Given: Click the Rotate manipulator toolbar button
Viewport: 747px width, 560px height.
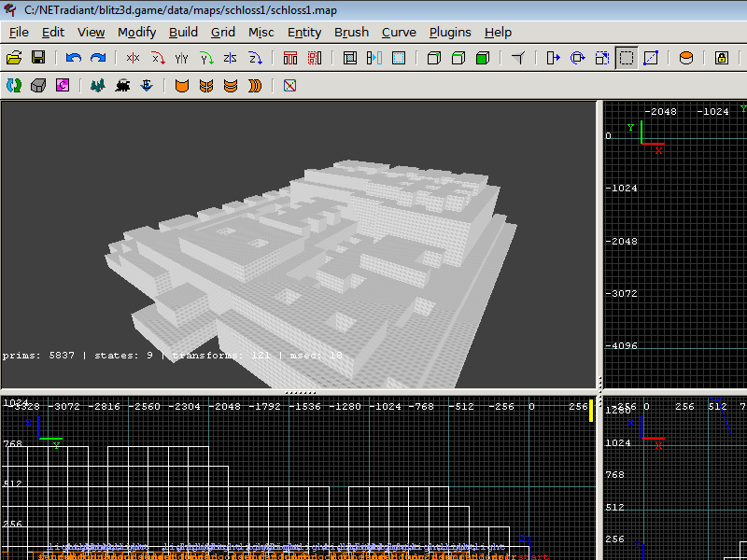Looking at the screenshot, I should click(578, 58).
